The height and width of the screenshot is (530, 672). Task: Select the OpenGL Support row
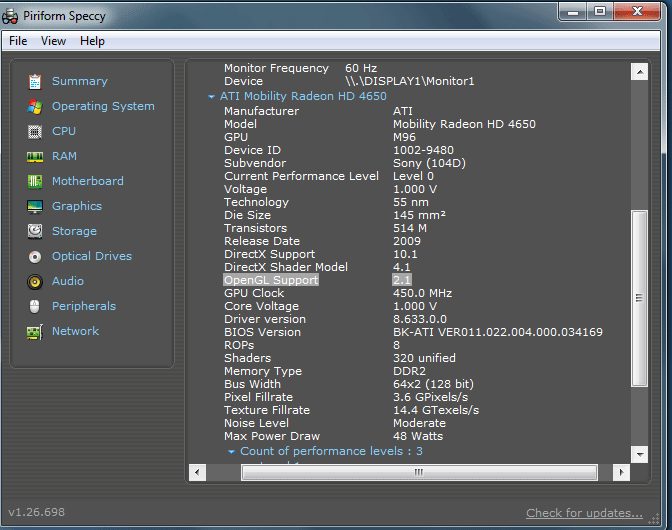[271, 280]
